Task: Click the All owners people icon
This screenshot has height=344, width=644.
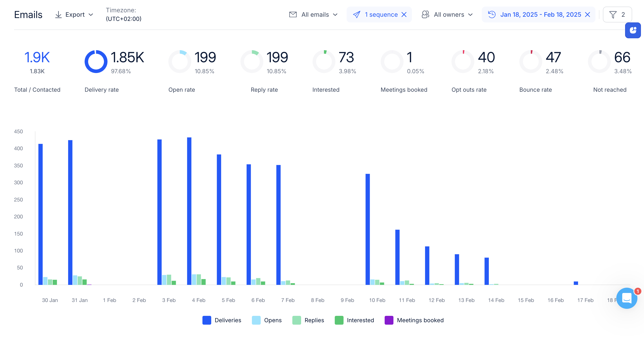Action: tap(425, 15)
